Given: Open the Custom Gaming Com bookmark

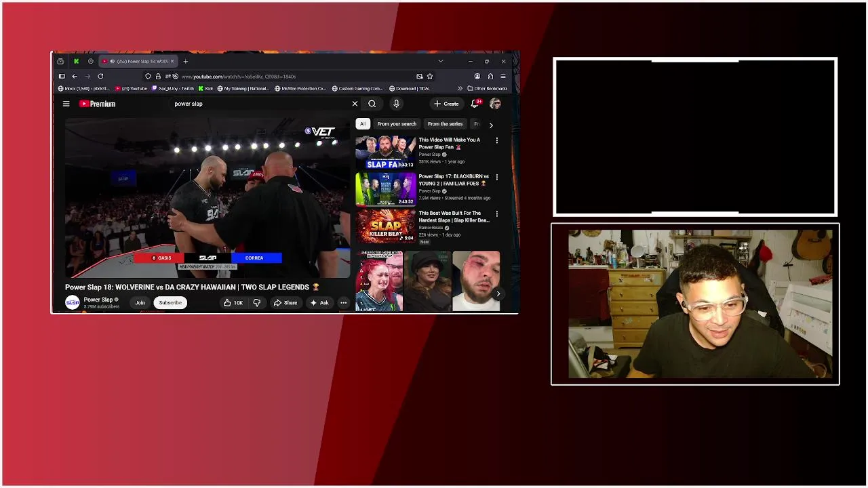Looking at the screenshot, I should coord(357,88).
